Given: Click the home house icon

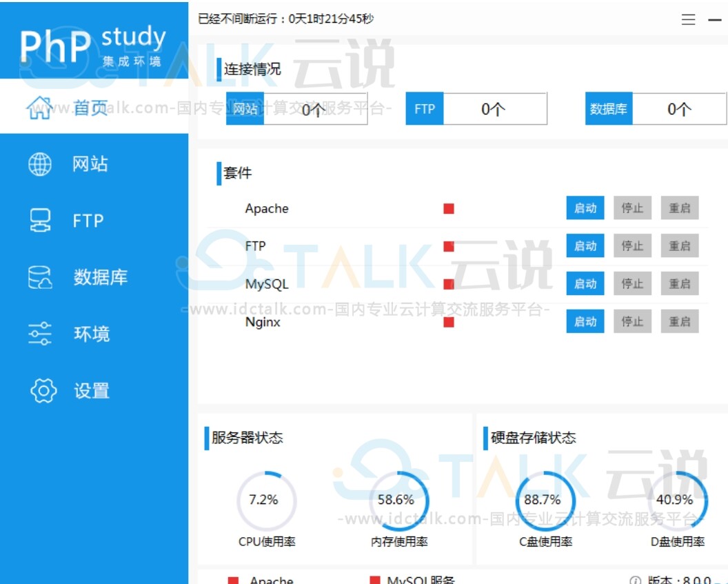Looking at the screenshot, I should (39, 108).
